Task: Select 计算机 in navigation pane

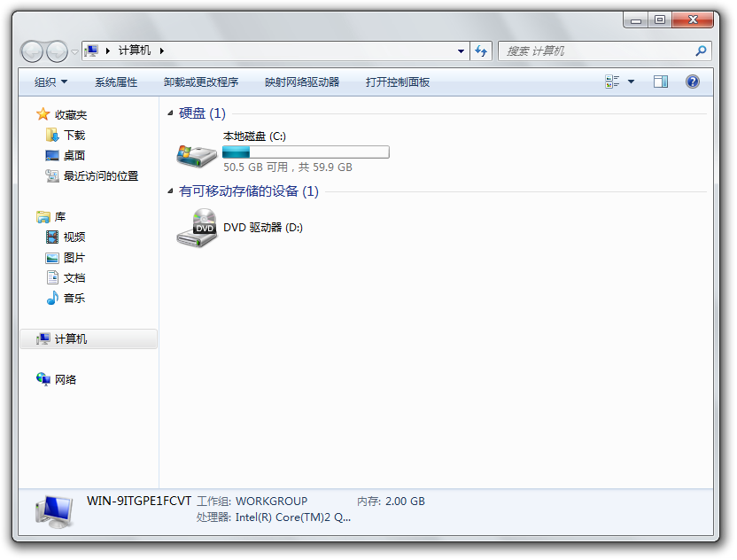Action: tap(89, 339)
